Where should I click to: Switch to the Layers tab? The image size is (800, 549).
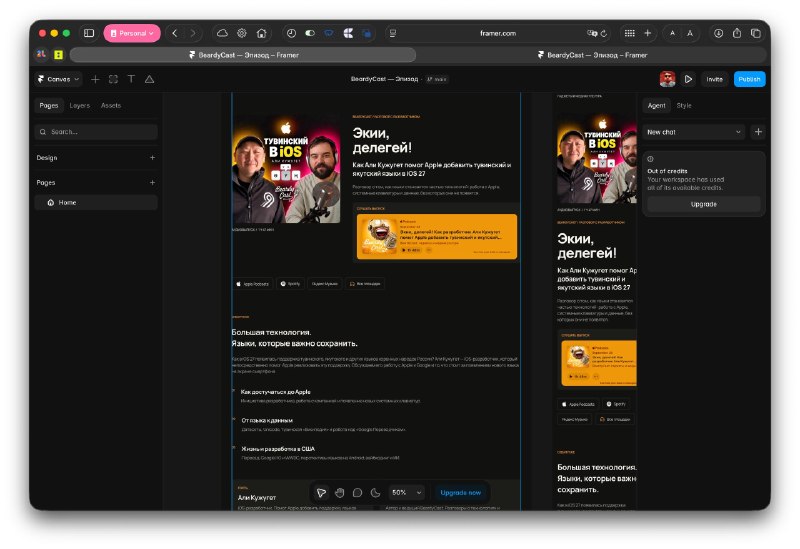pos(80,106)
